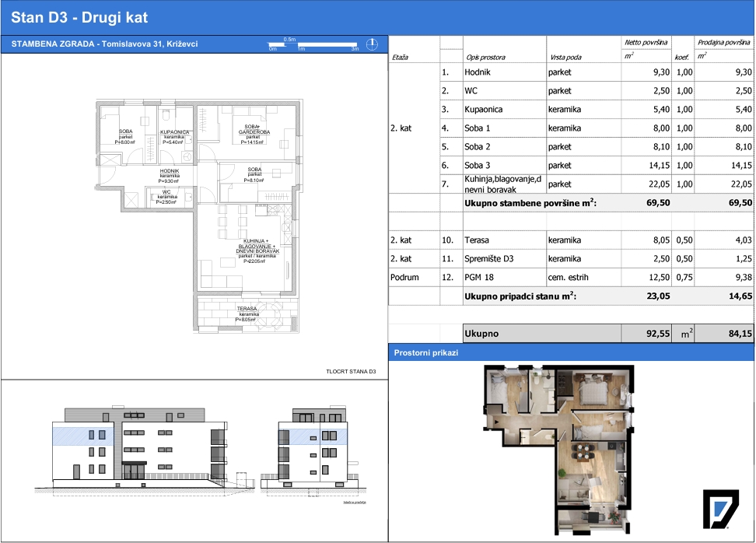The width and height of the screenshot is (756, 543).
Task: Select the title 'Stan D3 - Drugi kat'
Action: tap(79, 17)
